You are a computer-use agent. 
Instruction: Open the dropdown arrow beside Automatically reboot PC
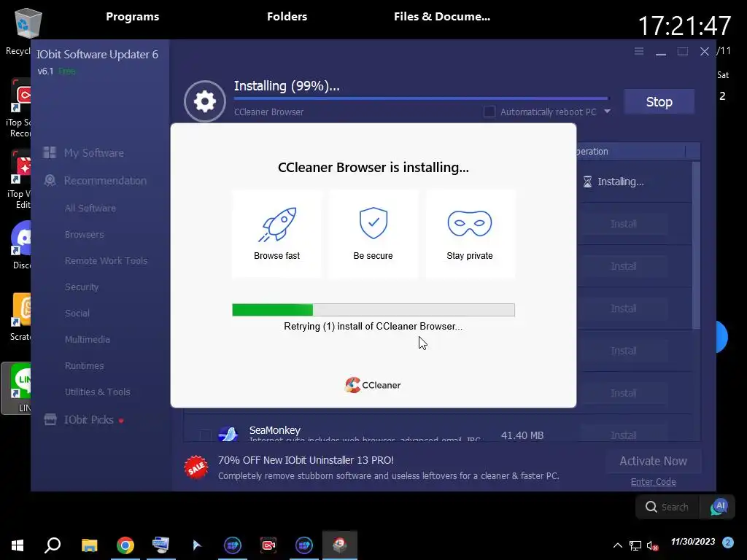click(608, 112)
